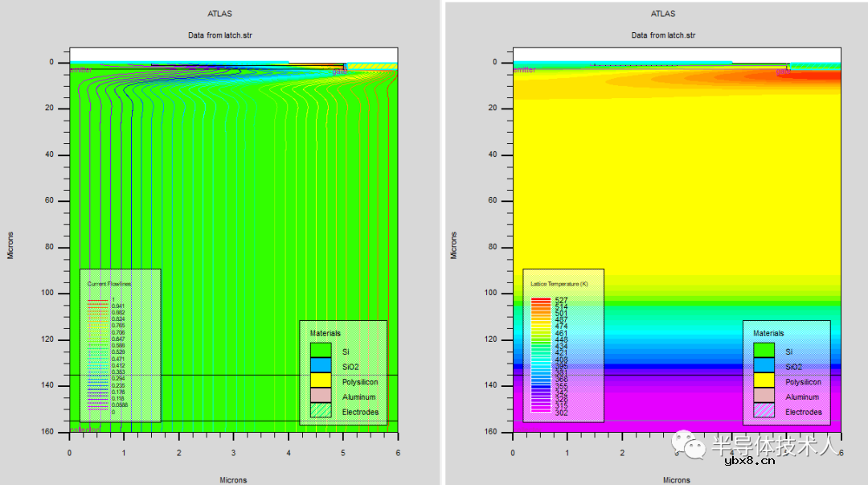This screenshot has width=868, height=485.
Task: Click the Aluminum pink swatch in left legend
Action: point(321,396)
